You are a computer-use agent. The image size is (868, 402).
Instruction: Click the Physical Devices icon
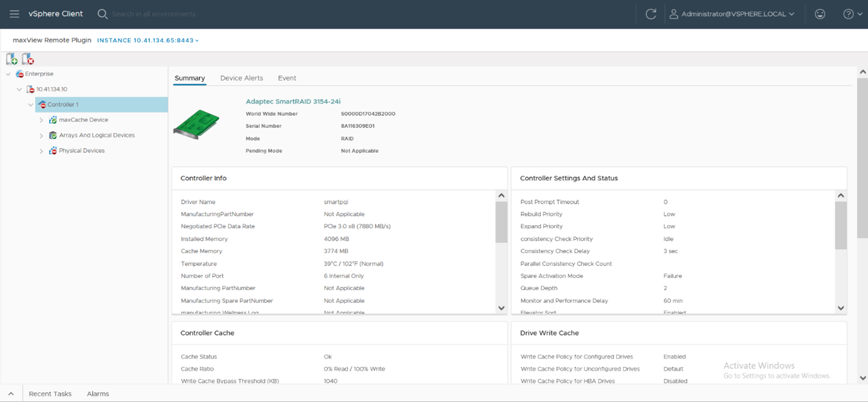click(53, 150)
